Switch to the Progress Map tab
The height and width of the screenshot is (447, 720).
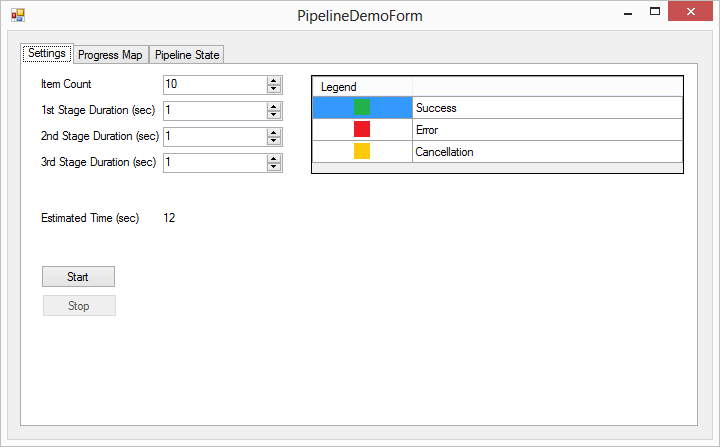click(110, 55)
